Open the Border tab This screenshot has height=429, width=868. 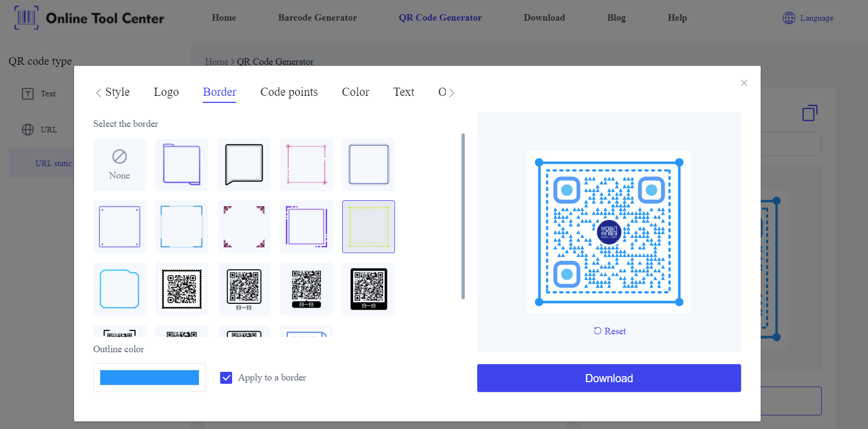(x=220, y=92)
